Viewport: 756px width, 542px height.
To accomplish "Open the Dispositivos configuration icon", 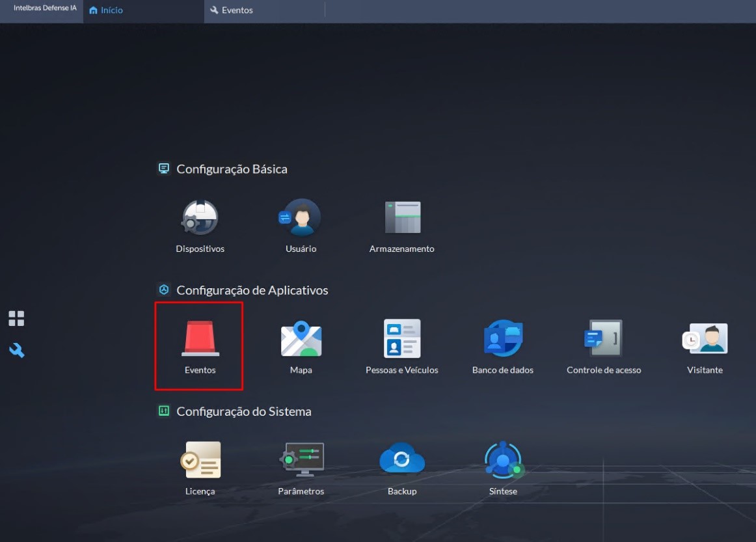I will click(x=200, y=217).
